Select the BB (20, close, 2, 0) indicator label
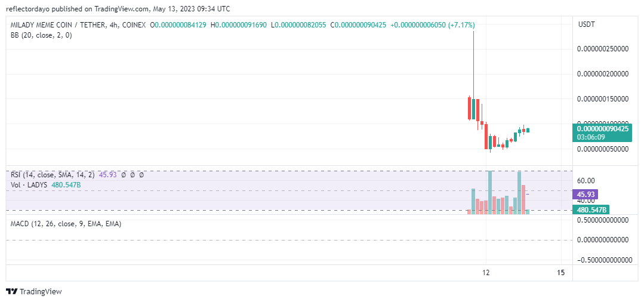Screen dimensions: 644x302 point(41,35)
